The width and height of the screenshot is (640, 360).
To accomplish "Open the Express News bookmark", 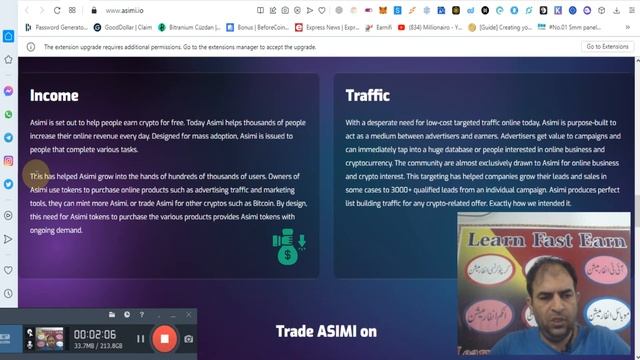I will 327,27.
